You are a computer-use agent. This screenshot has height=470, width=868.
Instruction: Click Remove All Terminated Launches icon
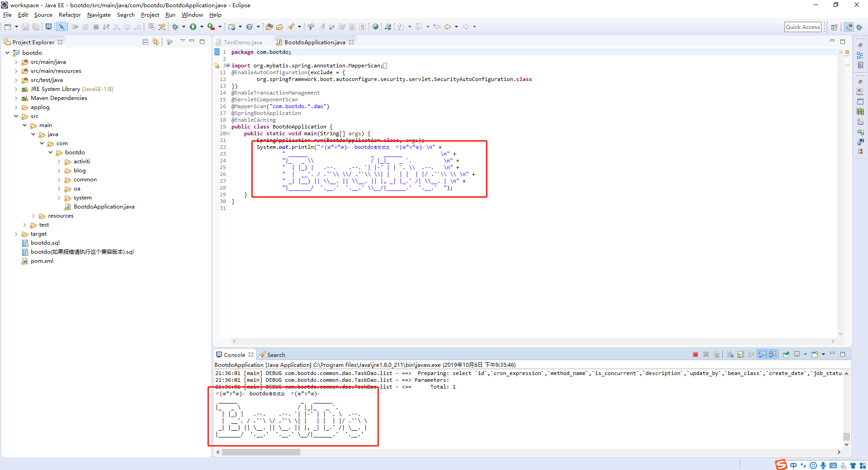coord(716,354)
